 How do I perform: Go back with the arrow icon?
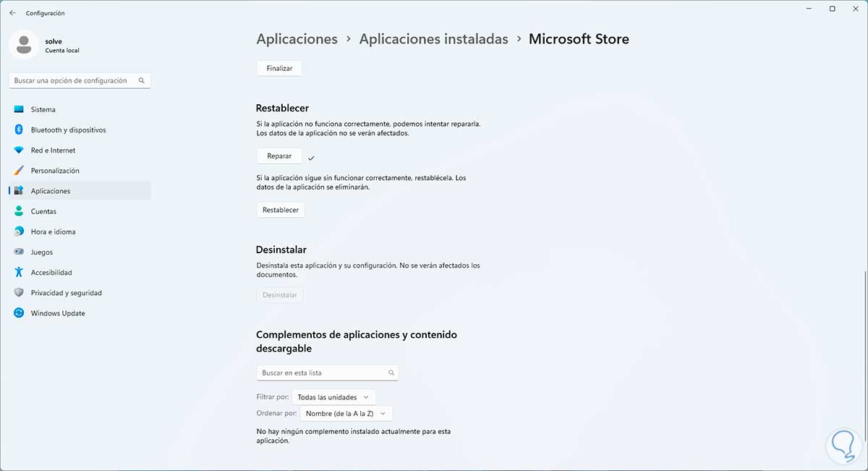(12, 13)
